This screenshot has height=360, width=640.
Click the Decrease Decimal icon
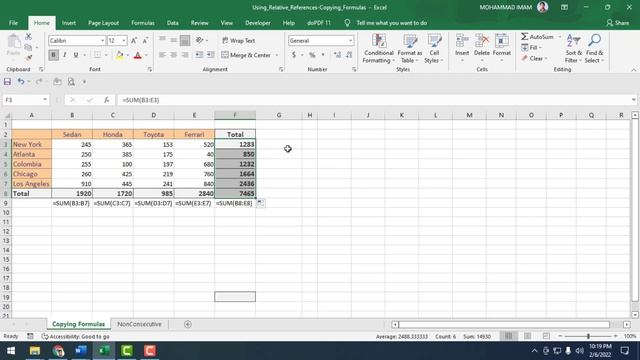pos(349,55)
